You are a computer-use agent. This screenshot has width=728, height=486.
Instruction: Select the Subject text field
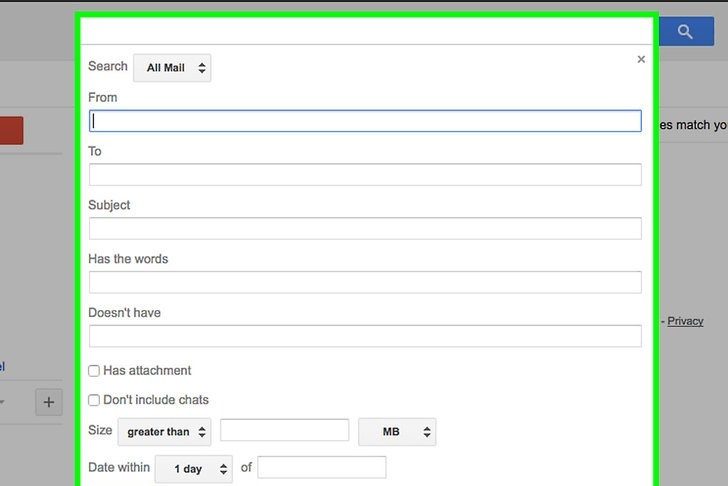[365, 228]
